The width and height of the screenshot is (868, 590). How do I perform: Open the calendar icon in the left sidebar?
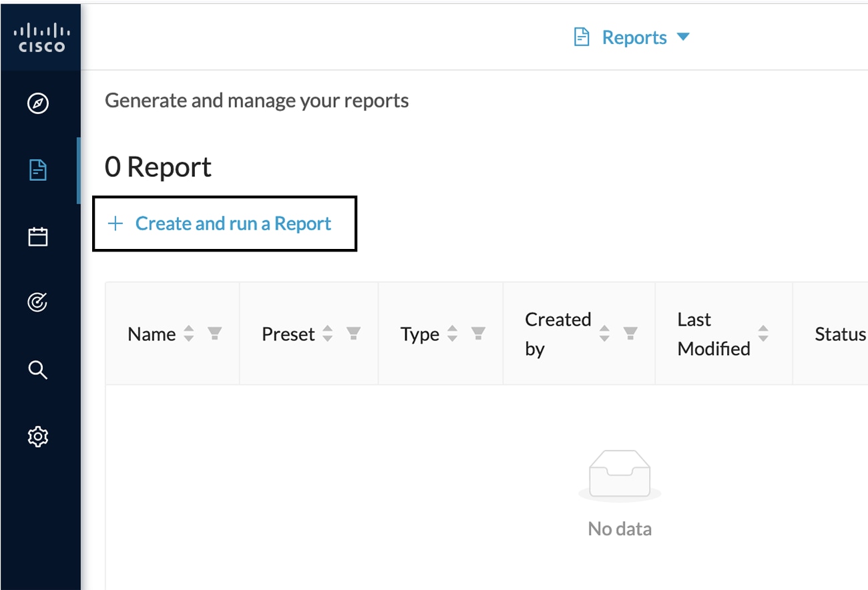coord(39,236)
